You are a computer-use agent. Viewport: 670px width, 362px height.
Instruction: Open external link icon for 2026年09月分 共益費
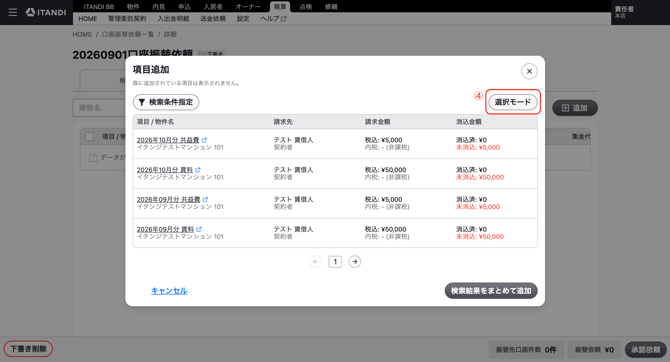click(x=205, y=199)
